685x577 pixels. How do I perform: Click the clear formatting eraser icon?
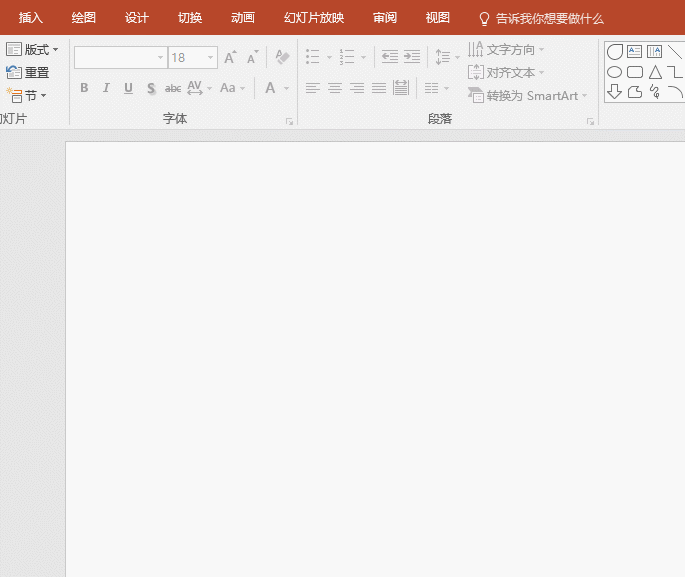pos(282,58)
